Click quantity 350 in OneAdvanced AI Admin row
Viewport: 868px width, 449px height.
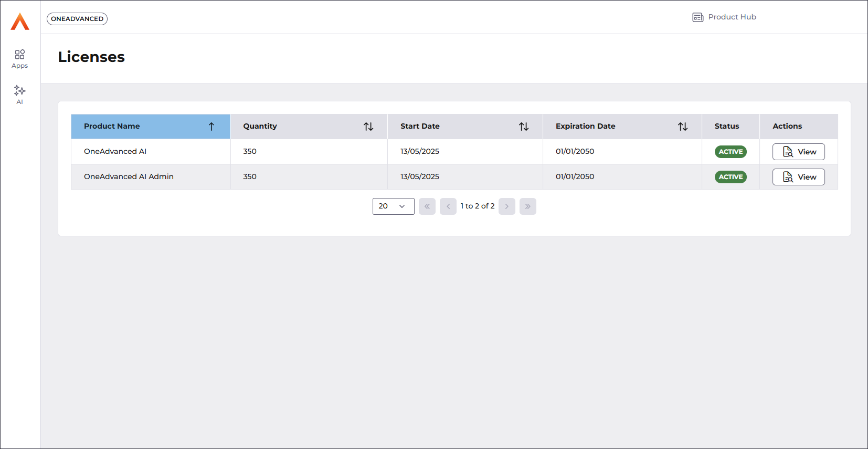[x=250, y=177]
